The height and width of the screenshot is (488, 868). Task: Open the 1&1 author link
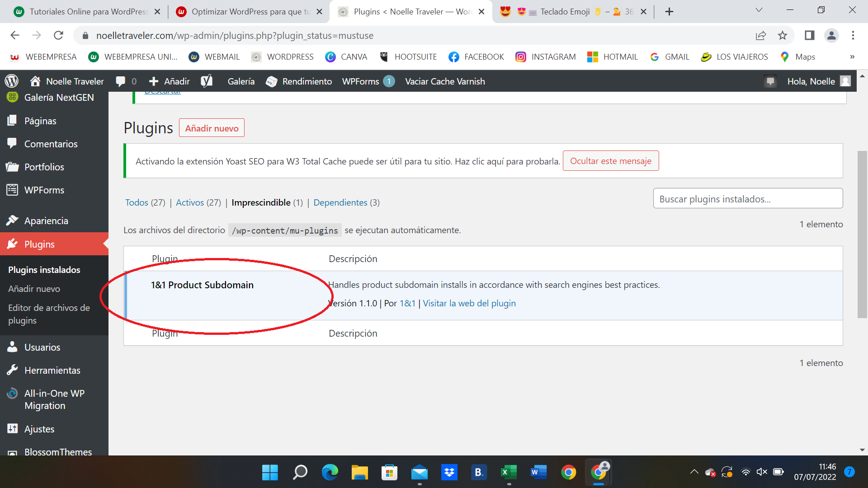pos(407,303)
